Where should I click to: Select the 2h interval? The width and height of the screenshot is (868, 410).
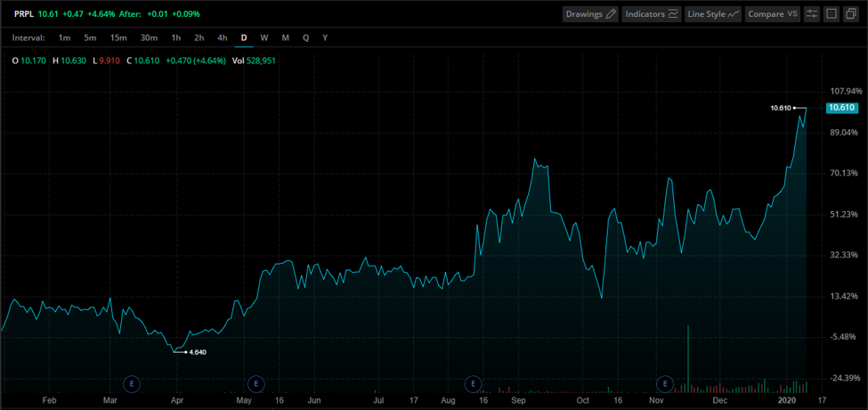[199, 37]
